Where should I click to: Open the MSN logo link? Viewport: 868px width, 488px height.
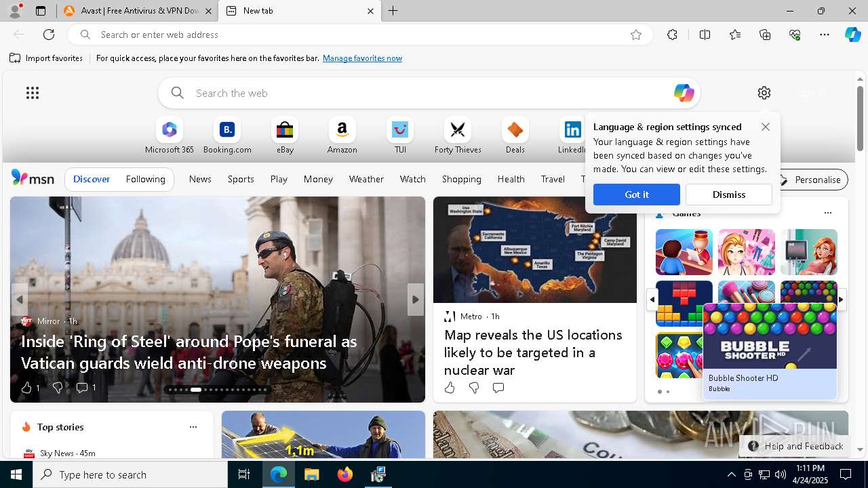[x=33, y=178]
